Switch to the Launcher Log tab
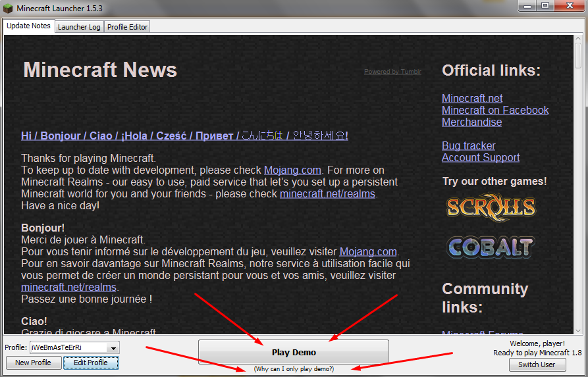588x377 pixels. 79,27
